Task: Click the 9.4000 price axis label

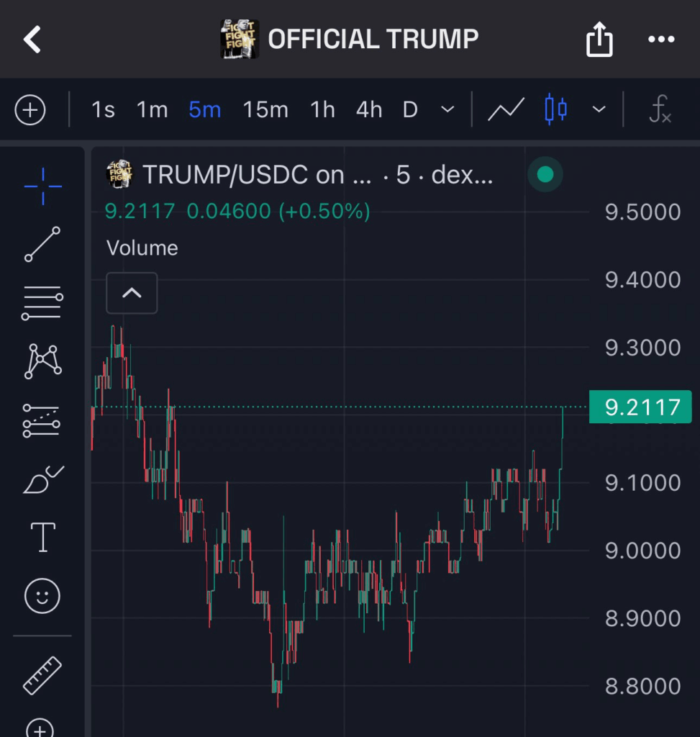Action: coord(642,280)
